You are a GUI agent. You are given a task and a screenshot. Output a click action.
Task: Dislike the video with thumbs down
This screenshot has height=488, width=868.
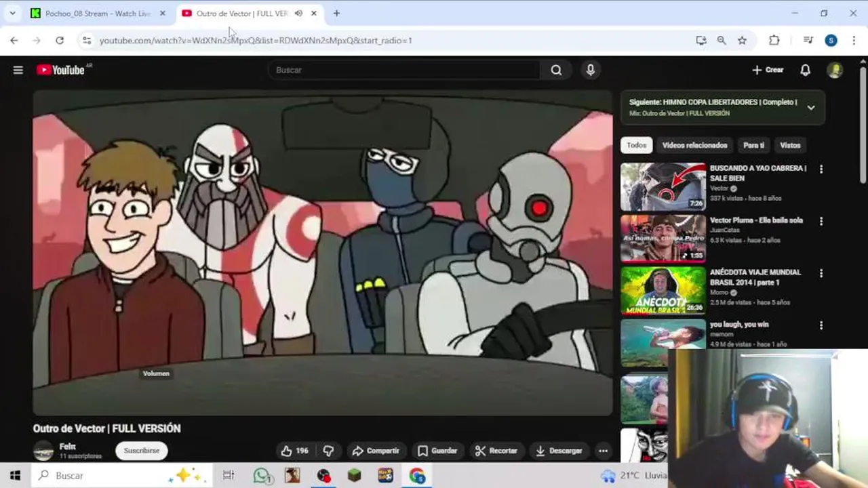(x=329, y=451)
